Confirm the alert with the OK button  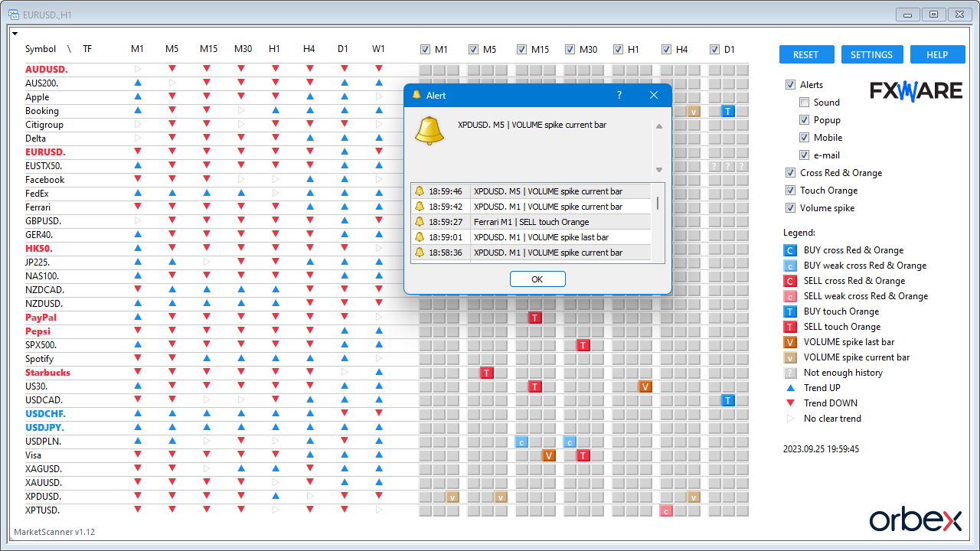point(537,279)
